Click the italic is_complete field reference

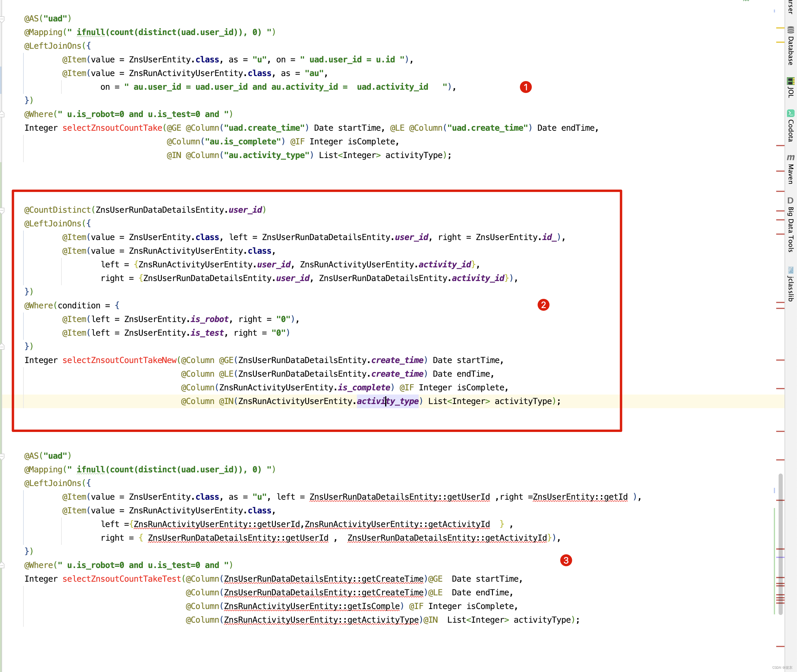pyautogui.click(x=364, y=387)
